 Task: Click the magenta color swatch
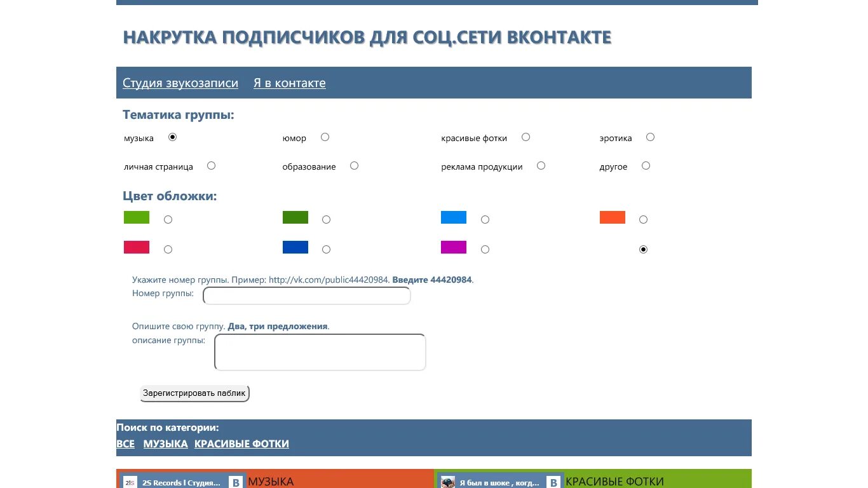pos(454,247)
